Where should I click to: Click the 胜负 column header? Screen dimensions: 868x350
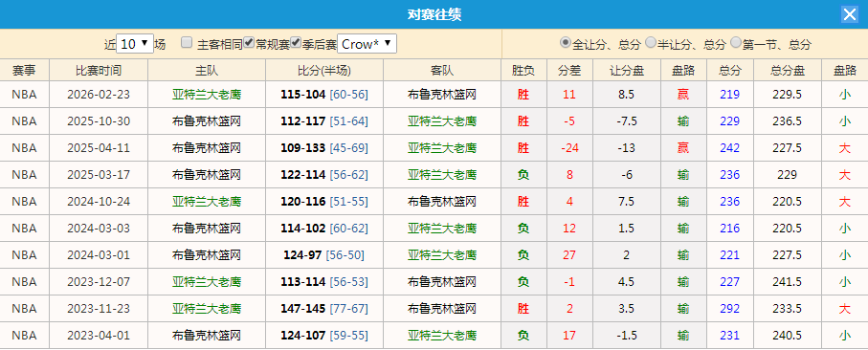click(523, 70)
